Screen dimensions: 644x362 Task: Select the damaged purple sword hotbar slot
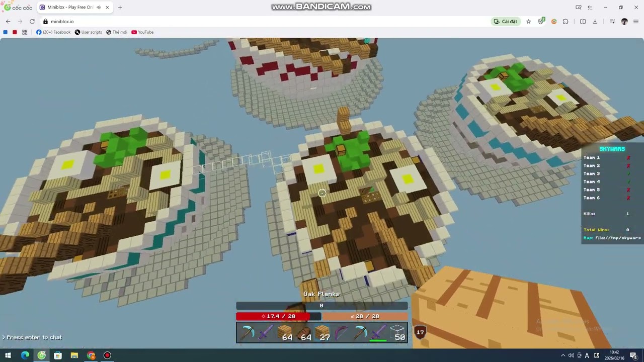point(378,333)
